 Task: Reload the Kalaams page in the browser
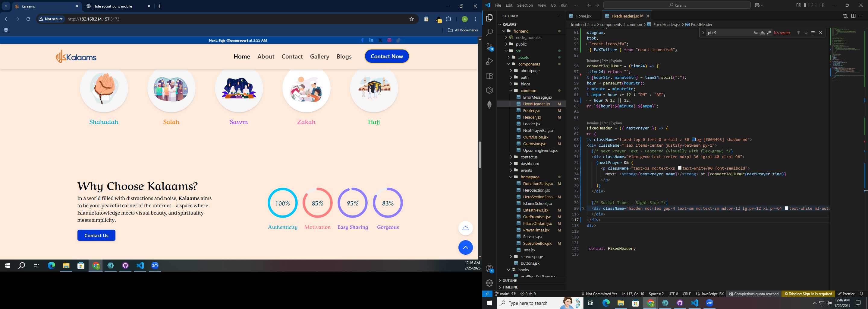pyautogui.click(x=29, y=19)
